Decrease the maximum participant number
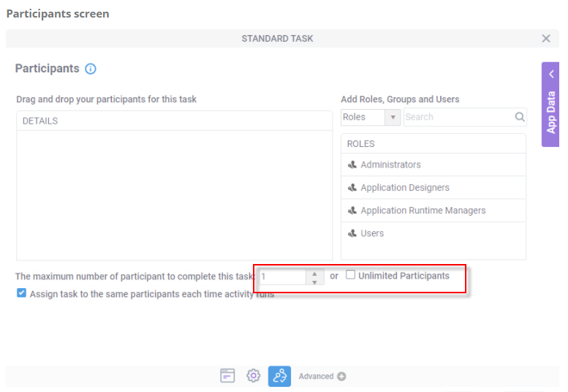The image size is (568, 392). pos(315,282)
